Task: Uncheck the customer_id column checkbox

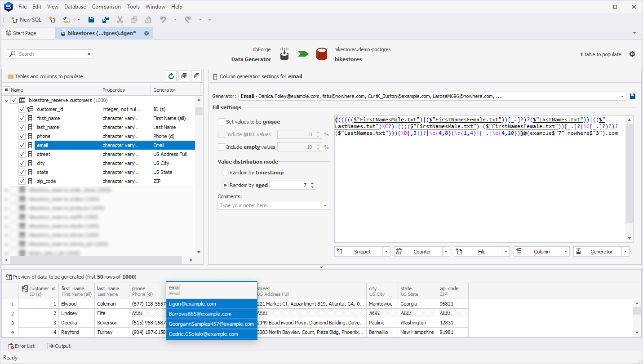Action: pyautogui.click(x=22, y=109)
